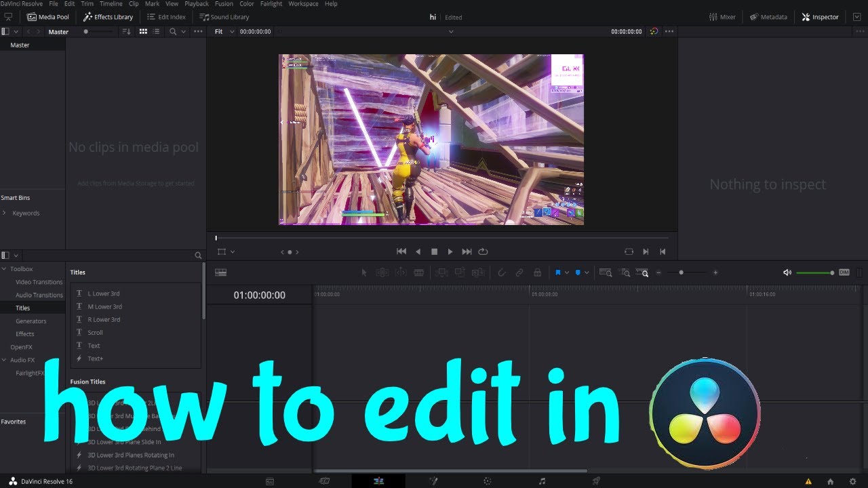Toggle the Position Lock padlock button

(x=537, y=272)
